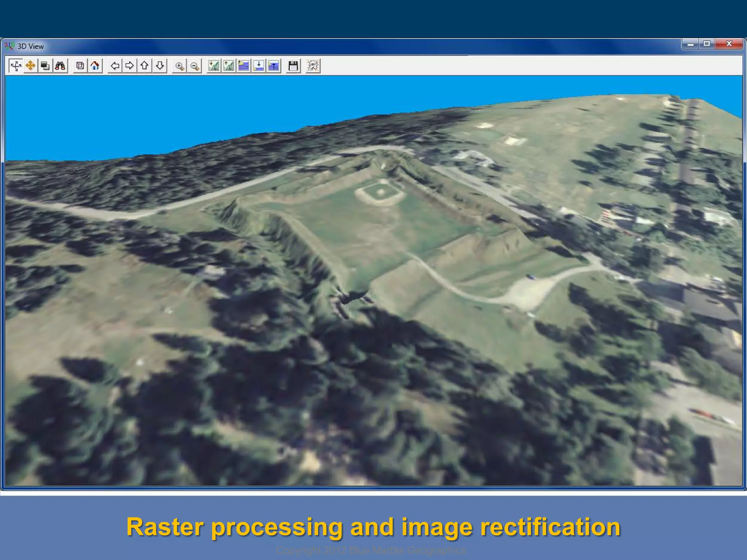
Task: Pan view down with down arrow
Action: 160,66
